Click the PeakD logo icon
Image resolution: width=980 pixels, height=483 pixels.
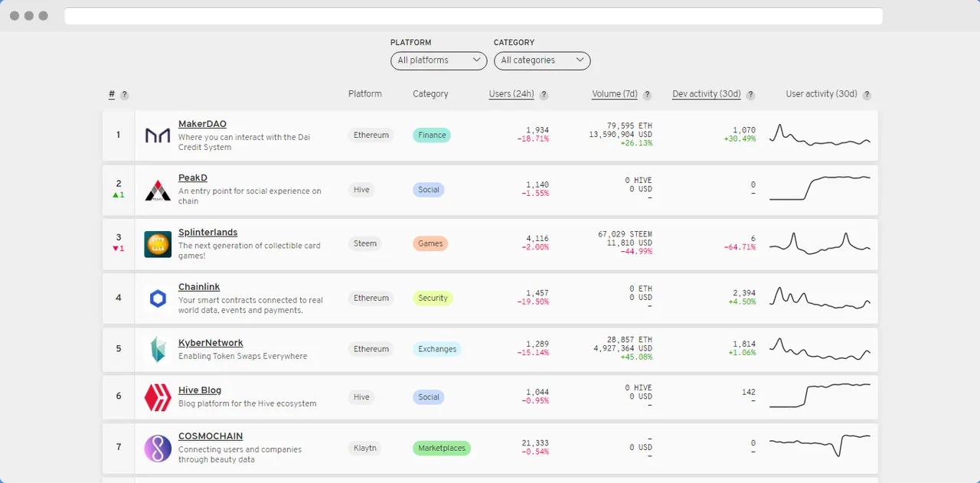point(158,190)
